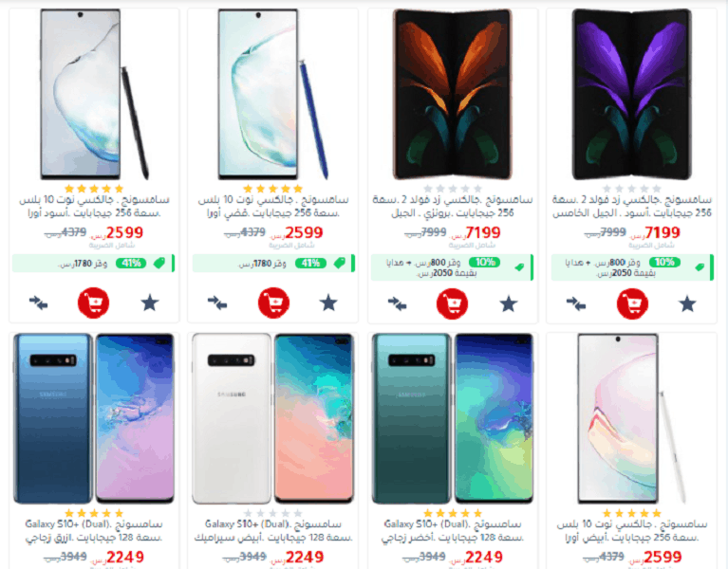
Task: Add black Galaxy Z Fold 2 to cart
Action: [x=632, y=303]
